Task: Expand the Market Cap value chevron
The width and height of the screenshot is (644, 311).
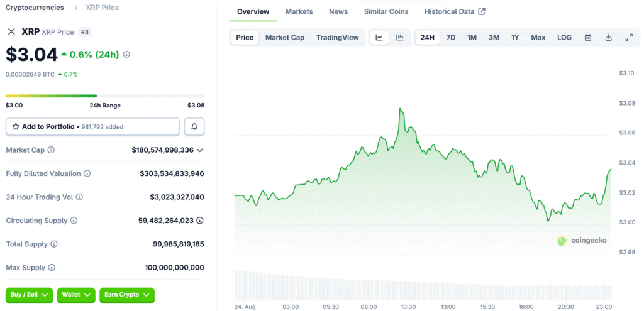Action: [200, 150]
